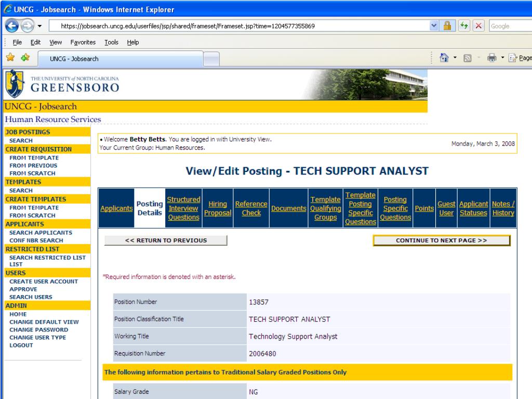Viewport: 532px width, 399px height.
Task: Click the RSS feeds icon
Action: (468, 58)
